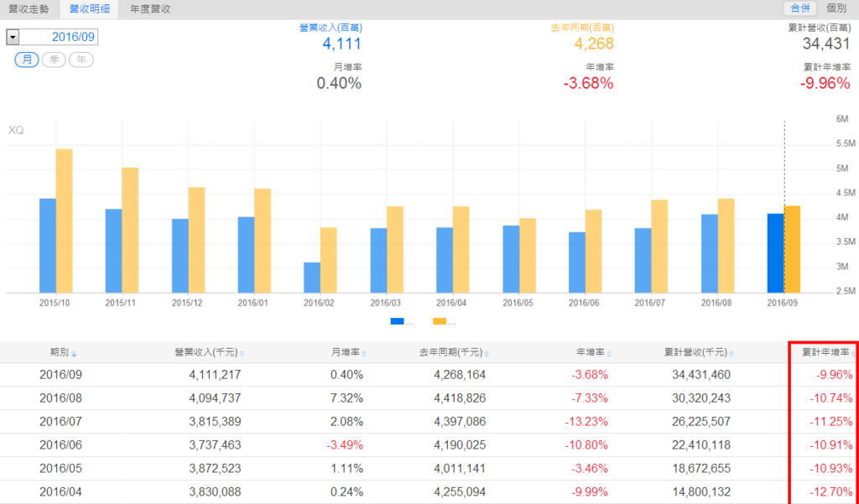This screenshot has width=859, height=504.
Task: Select the 2016/09 orange bar
Action: [792, 249]
